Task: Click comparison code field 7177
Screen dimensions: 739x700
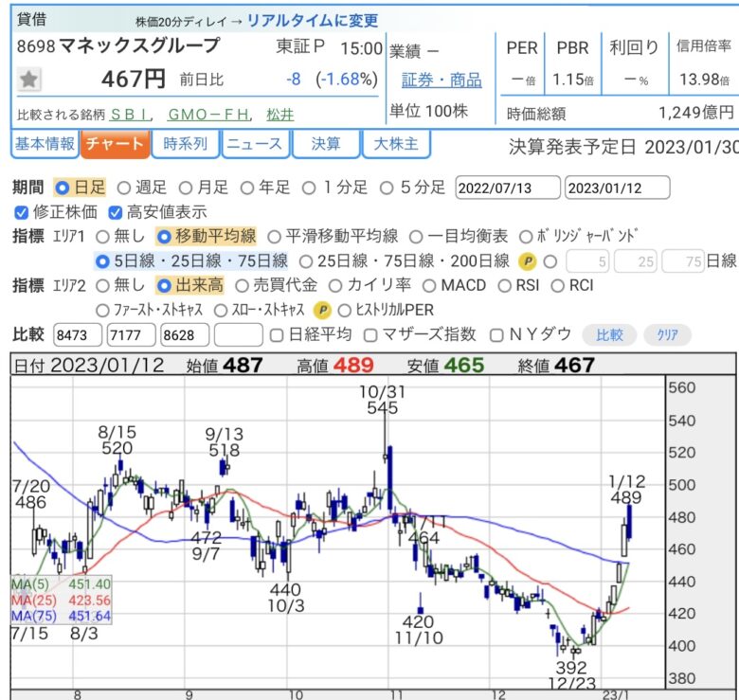Action: 131,335
